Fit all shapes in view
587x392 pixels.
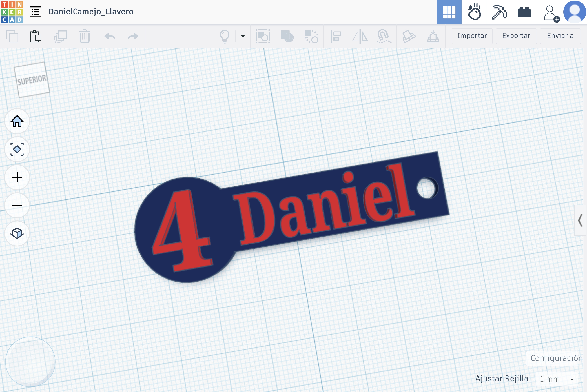pyautogui.click(x=17, y=149)
